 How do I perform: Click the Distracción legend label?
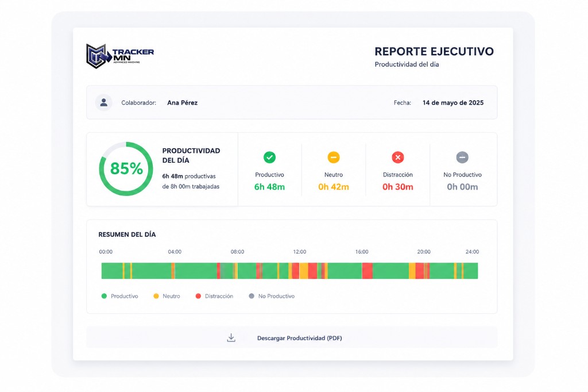tap(219, 296)
